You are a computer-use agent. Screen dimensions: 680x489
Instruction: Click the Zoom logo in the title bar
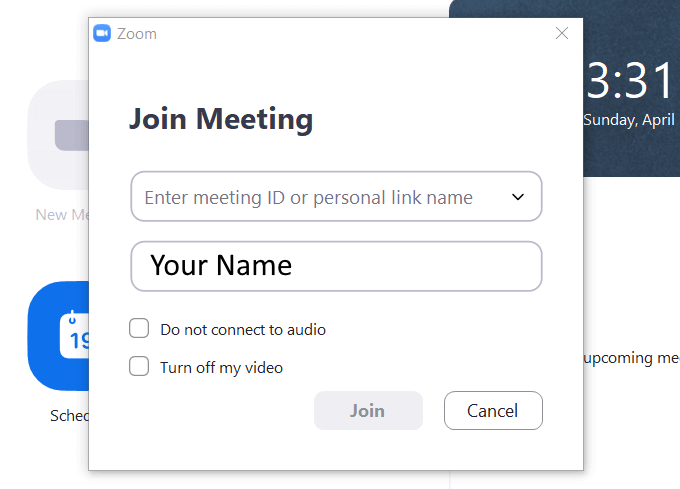pyautogui.click(x=101, y=34)
